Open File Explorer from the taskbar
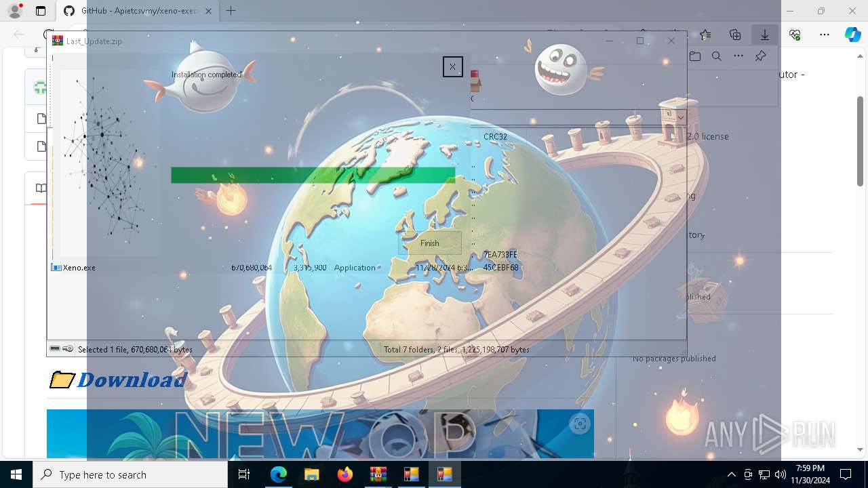Image resolution: width=868 pixels, height=488 pixels. [x=311, y=474]
